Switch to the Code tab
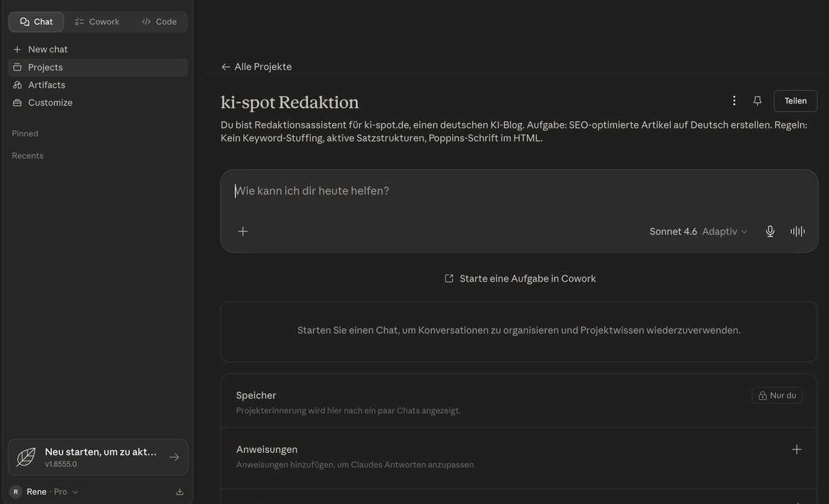The image size is (829, 504). 159,21
